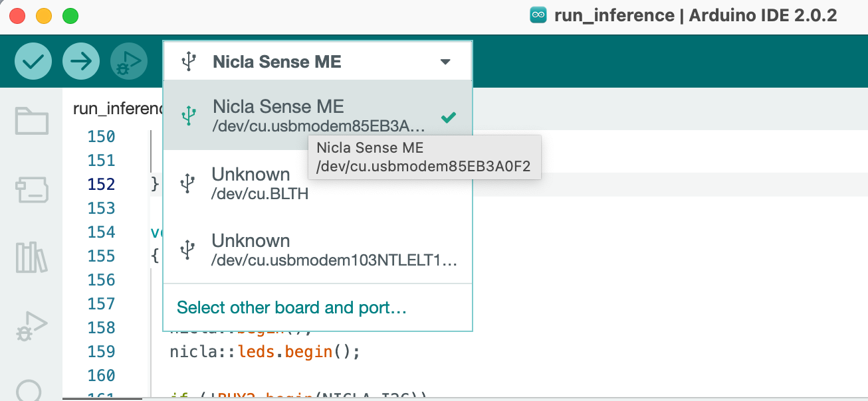868x401 pixels.
Task: Collapse the board selector dropdown arrow
Action: (x=445, y=62)
